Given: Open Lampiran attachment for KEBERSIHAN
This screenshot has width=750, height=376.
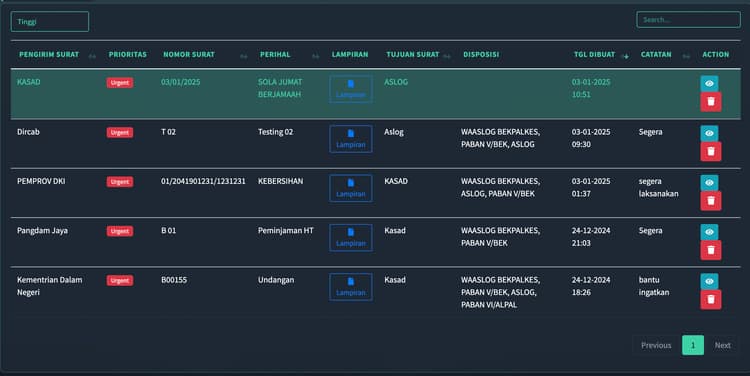Looking at the screenshot, I should coord(351,188).
